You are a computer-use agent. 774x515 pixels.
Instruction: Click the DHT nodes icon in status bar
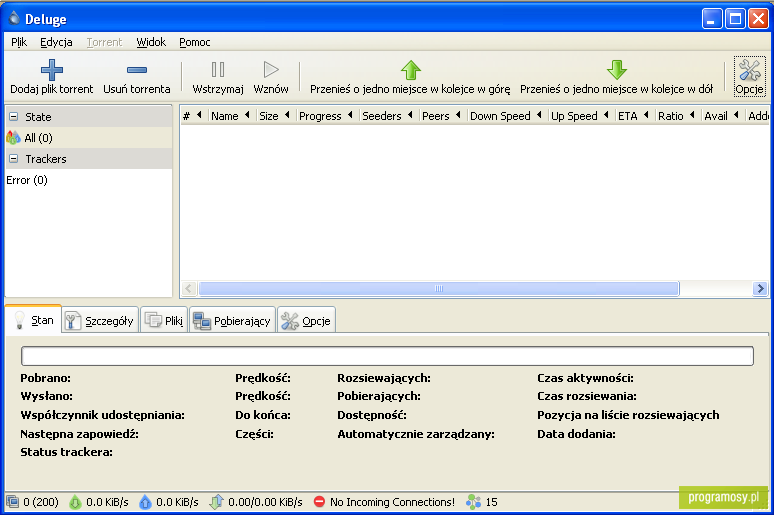pyautogui.click(x=473, y=502)
